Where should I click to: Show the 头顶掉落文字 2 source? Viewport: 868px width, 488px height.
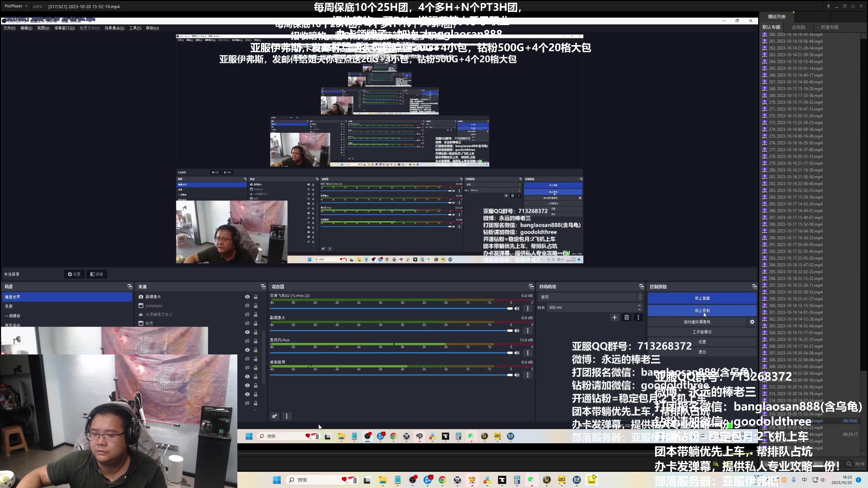coord(247,314)
